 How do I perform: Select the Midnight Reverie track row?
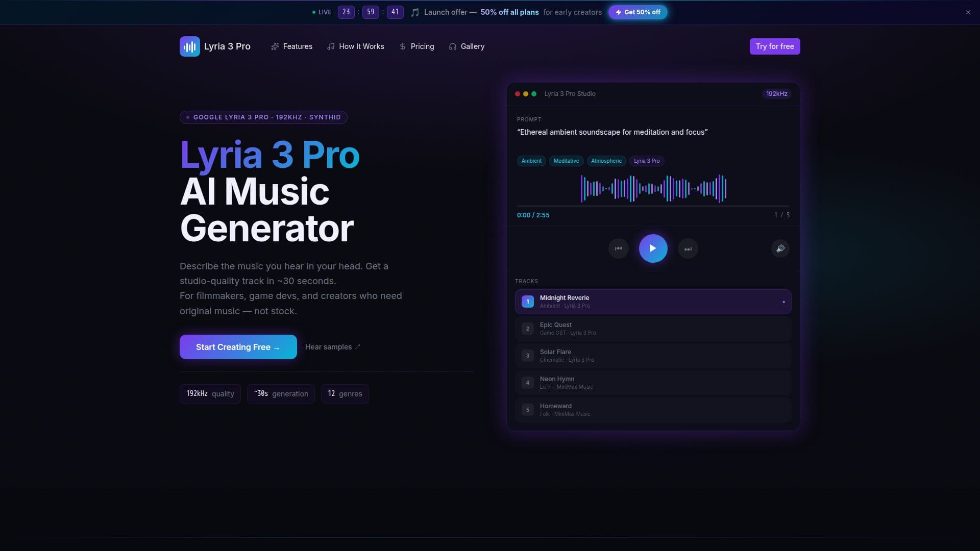coord(653,302)
